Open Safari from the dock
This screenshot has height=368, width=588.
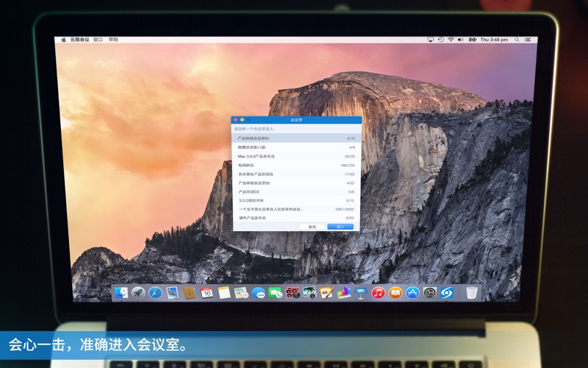pyautogui.click(x=155, y=292)
